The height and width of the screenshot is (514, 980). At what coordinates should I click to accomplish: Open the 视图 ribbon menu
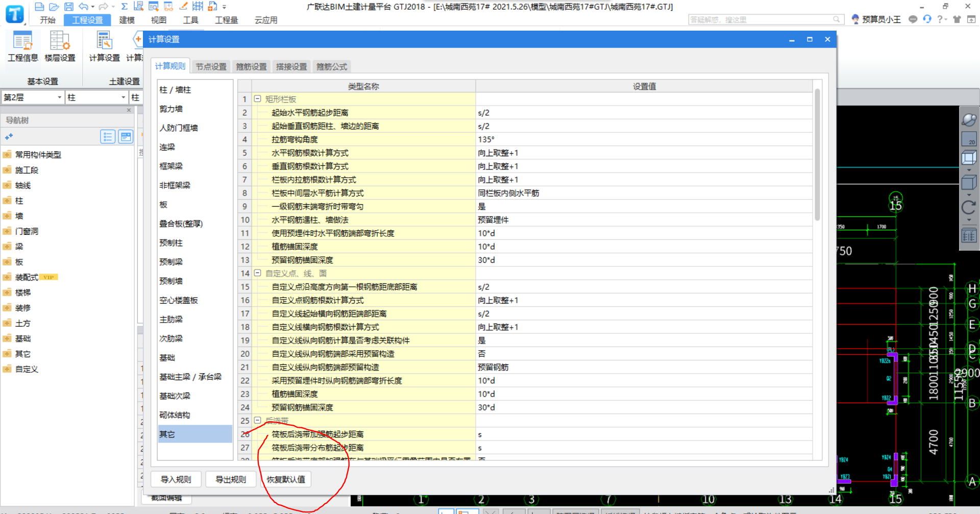pos(159,20)
